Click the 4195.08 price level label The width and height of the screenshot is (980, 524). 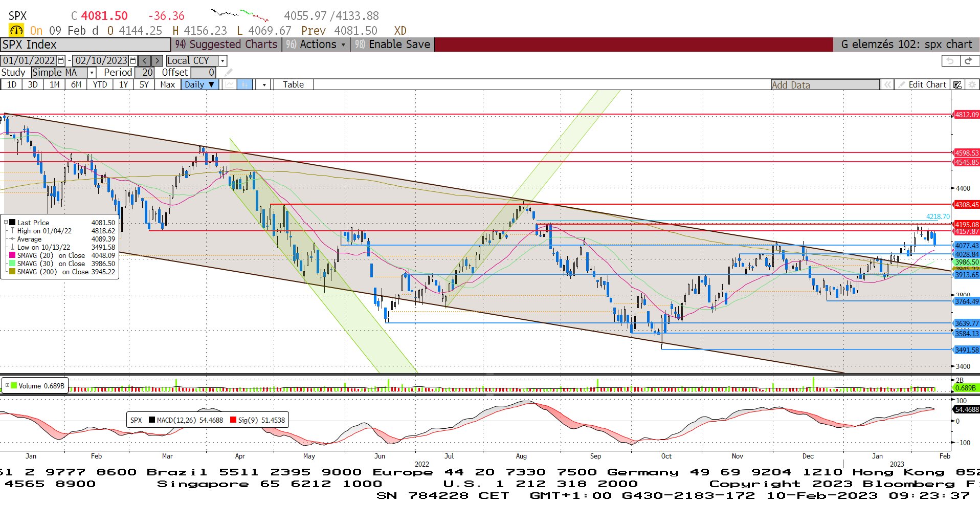[967, 224]
